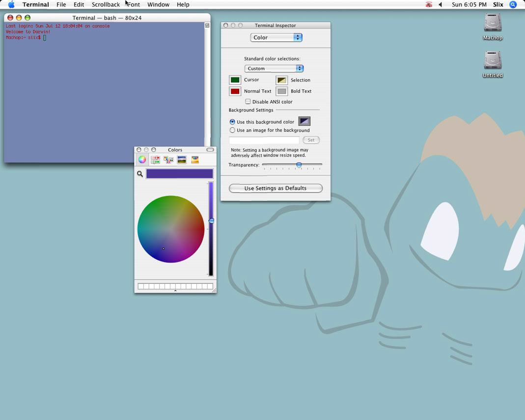Open the Help menu

pos(183,4)
